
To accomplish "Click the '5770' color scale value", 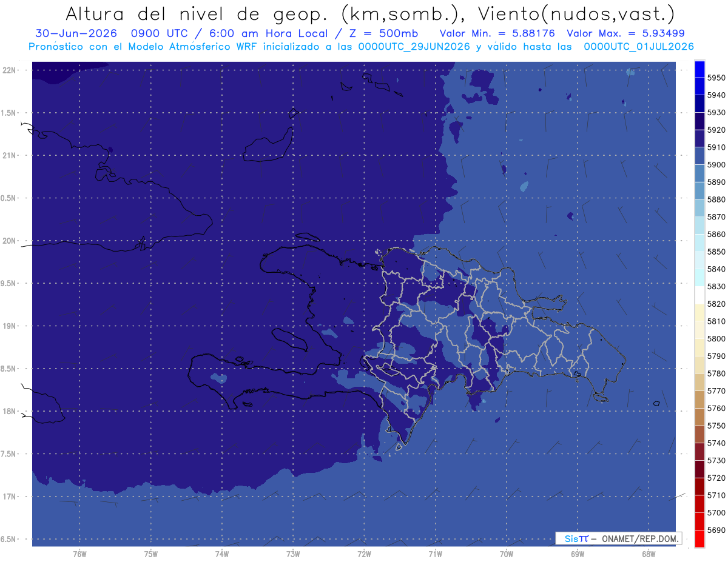I will (716, 391).
